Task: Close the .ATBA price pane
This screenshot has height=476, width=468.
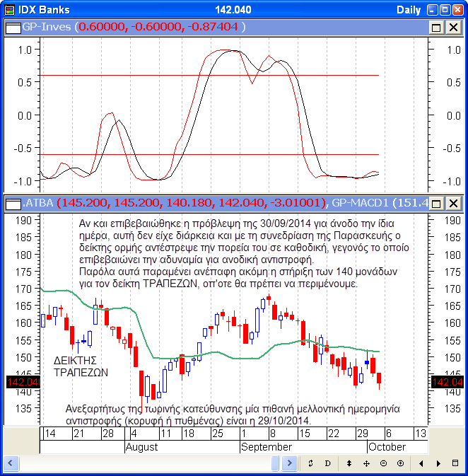Action: pos(452,204)
